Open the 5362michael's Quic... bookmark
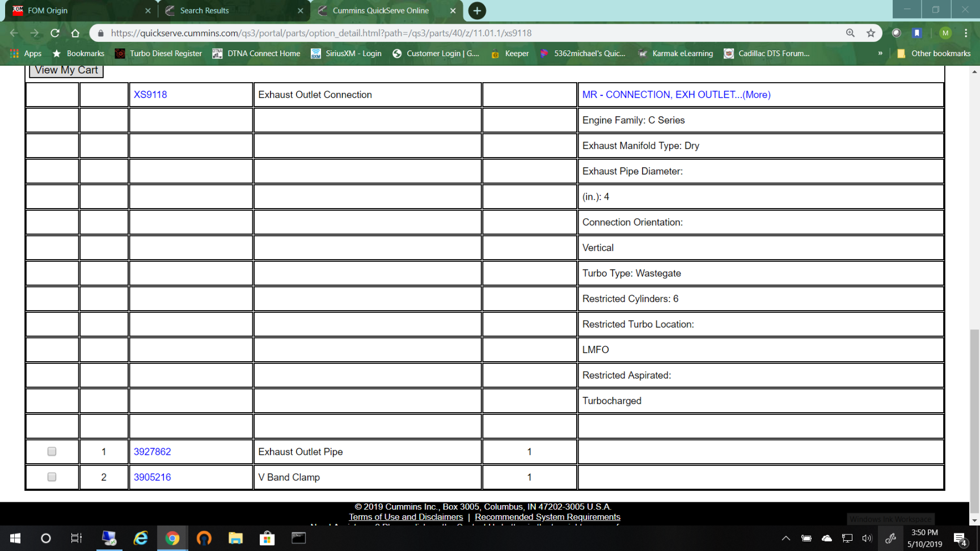The height and width of the screenshot is (551, 980). pos(582,53)
